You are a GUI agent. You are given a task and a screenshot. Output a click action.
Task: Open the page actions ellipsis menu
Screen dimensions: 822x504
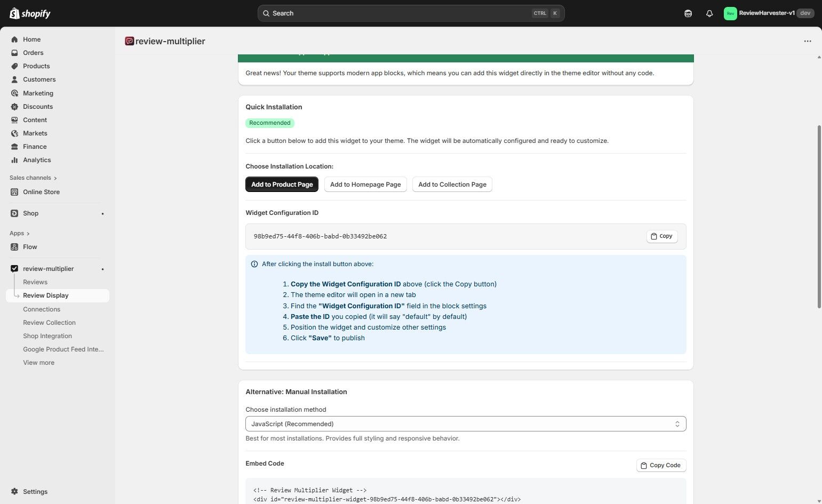(x=807, y=41)
